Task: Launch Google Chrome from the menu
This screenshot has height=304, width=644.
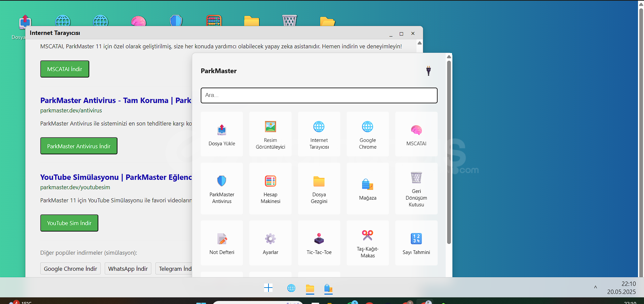Action: coord(368,134)
